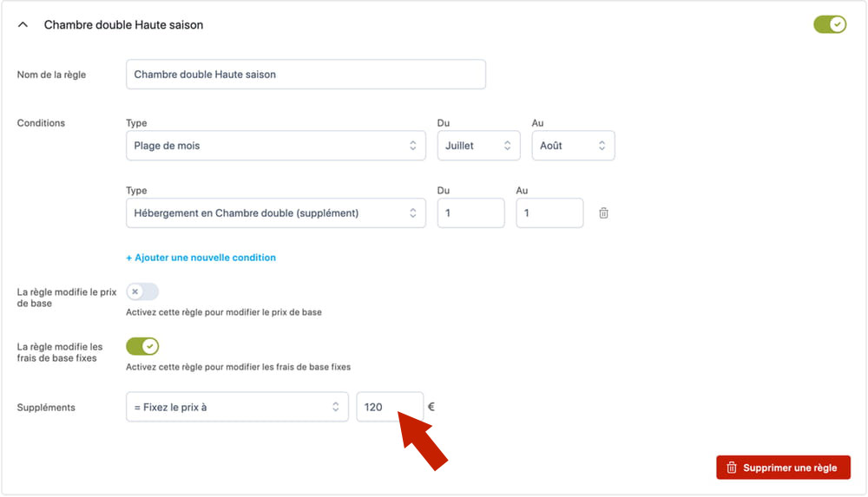This screenshot has height=497, width=868.
Task: Open the Fixez le prix à dropdown
Action: [237, 407]
